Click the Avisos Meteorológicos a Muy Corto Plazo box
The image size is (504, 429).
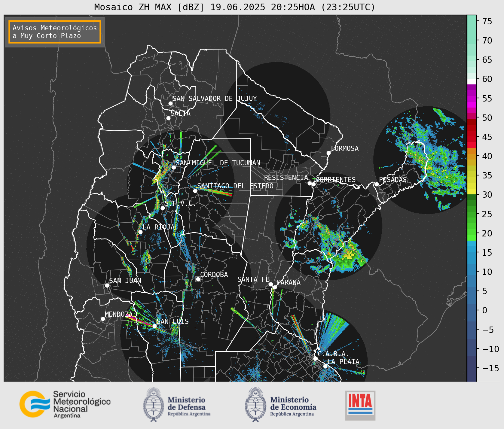[55, 32]
